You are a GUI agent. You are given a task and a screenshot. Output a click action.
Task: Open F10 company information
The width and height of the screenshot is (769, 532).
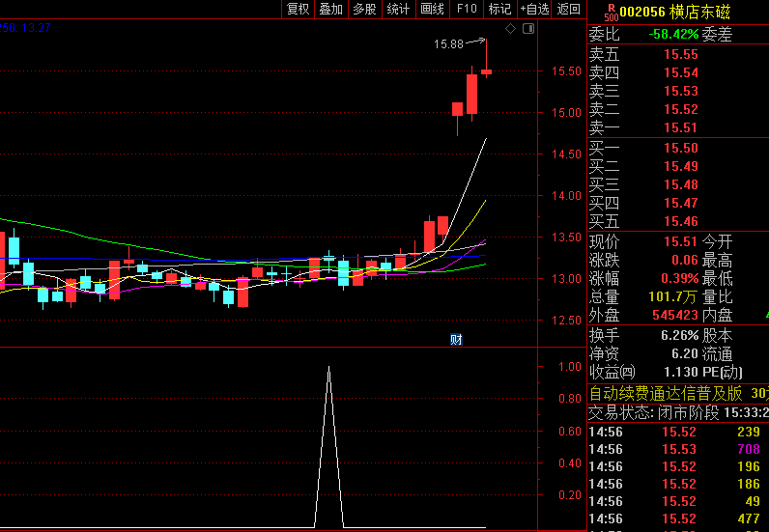(x=467, y=10)
